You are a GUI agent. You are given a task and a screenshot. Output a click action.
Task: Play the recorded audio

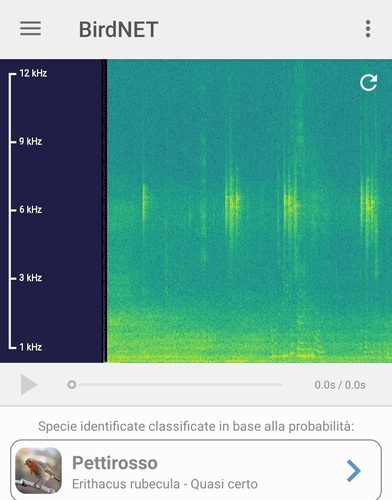point(29,384)
